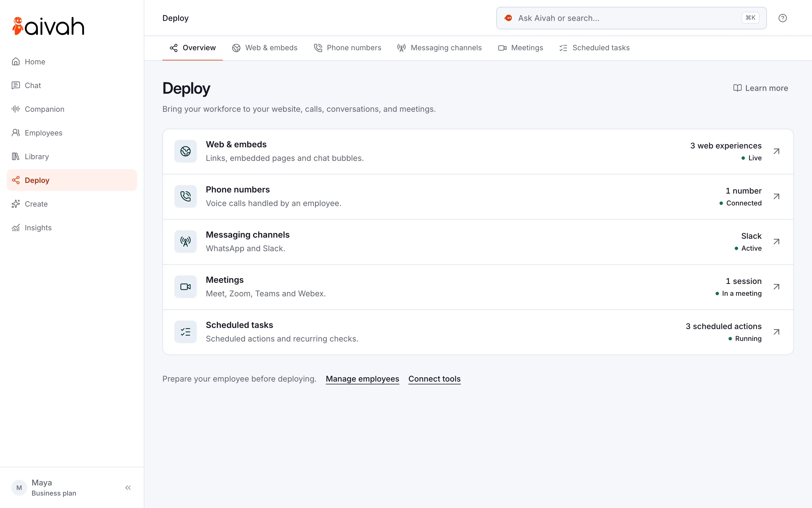Click the Meetings camera icon tile

pos(186,286)
